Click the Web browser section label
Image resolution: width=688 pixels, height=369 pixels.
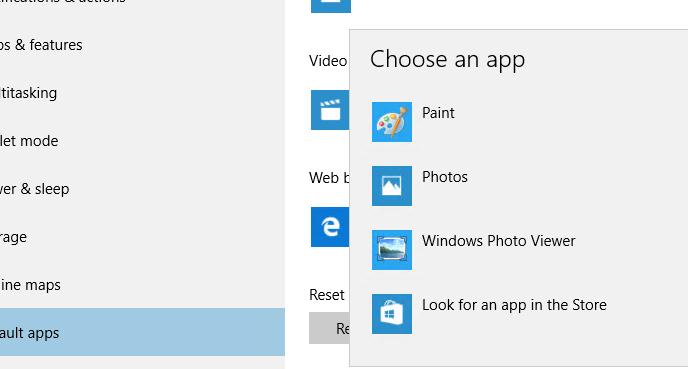click(329, 178)
